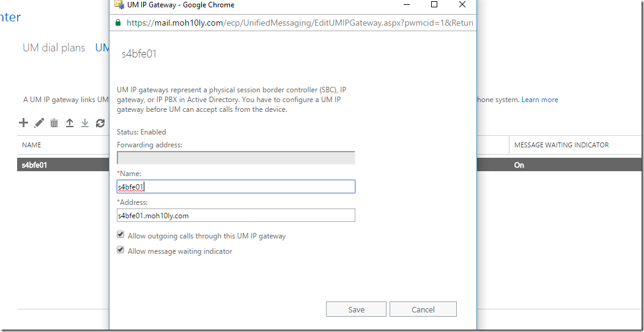Focus the Address input field

[x=235, y=215]
